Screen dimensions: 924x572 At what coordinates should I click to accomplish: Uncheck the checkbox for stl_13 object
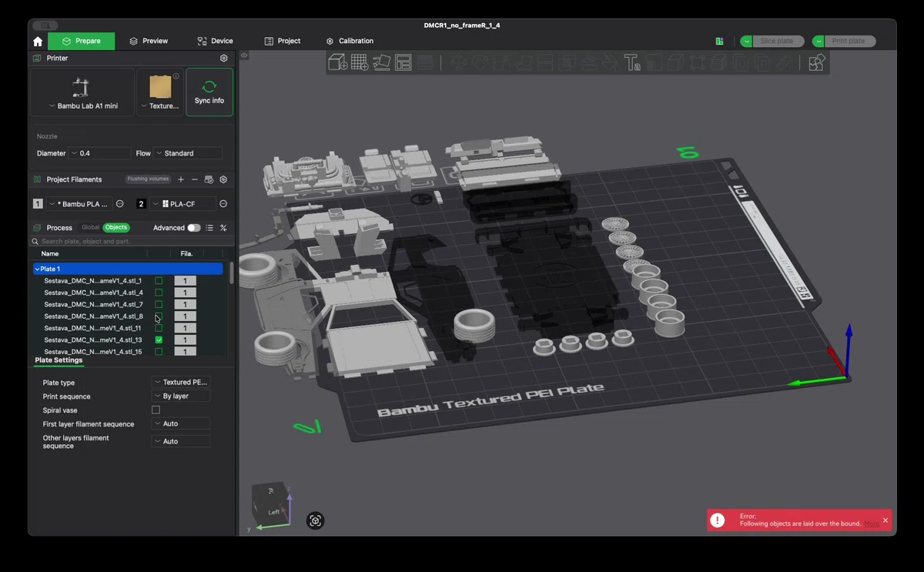[159, 340]
